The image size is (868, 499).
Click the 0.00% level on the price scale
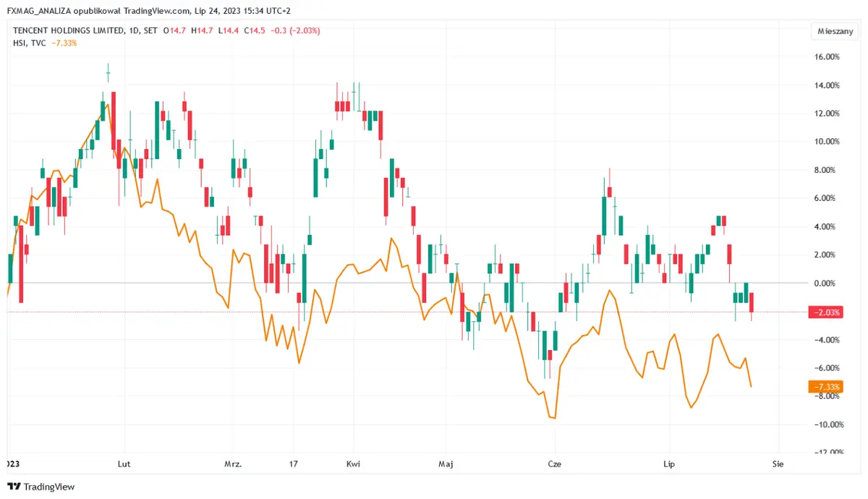827,283
